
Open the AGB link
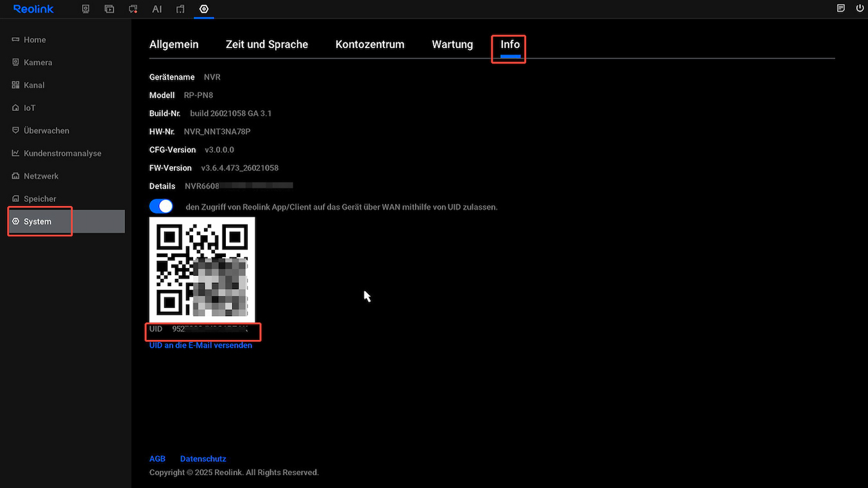click(x=157, y=459)
